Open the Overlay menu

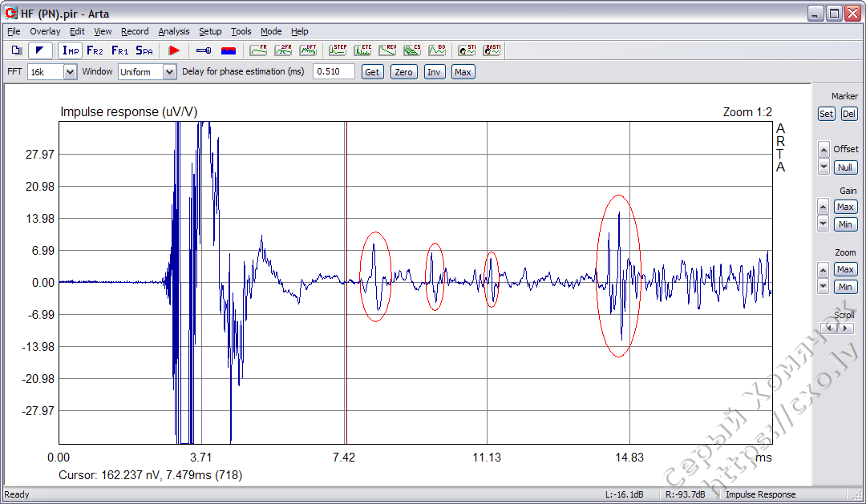[45, 31]
